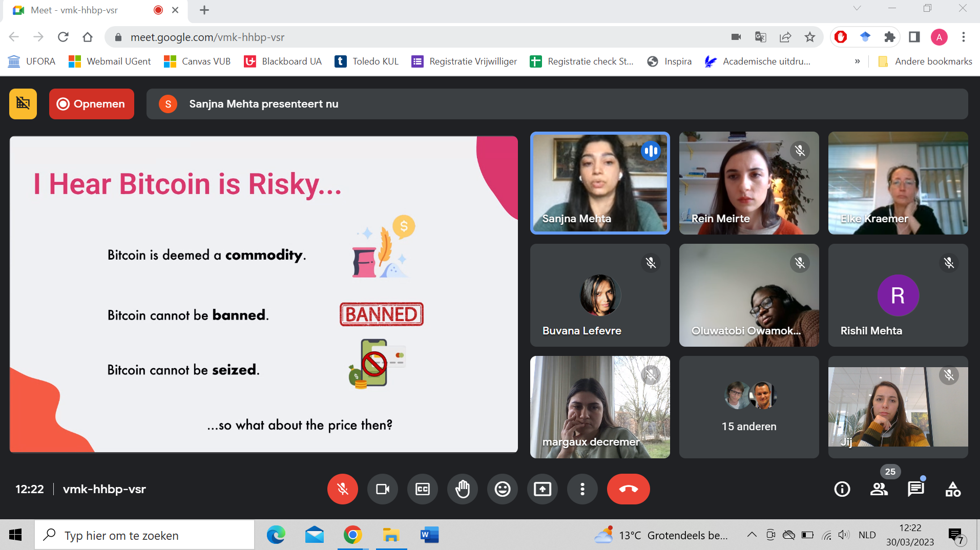Open the emoji reactions button

click(502, 489)
